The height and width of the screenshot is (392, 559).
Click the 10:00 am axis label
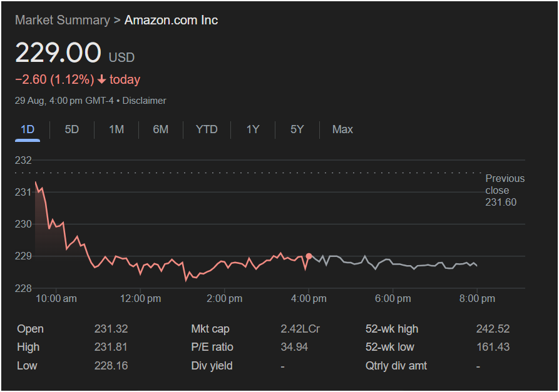56,298
